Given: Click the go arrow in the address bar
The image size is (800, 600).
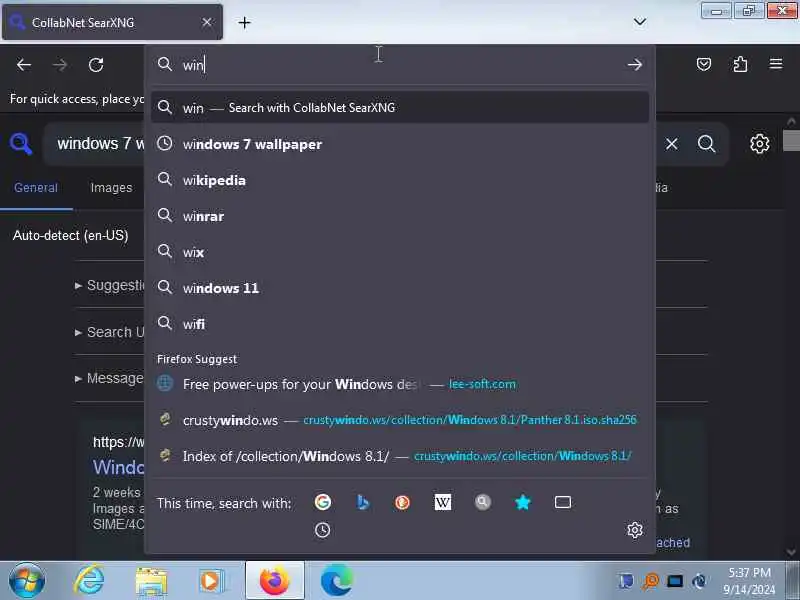Looking at the screenshot, I should (635, 65).
